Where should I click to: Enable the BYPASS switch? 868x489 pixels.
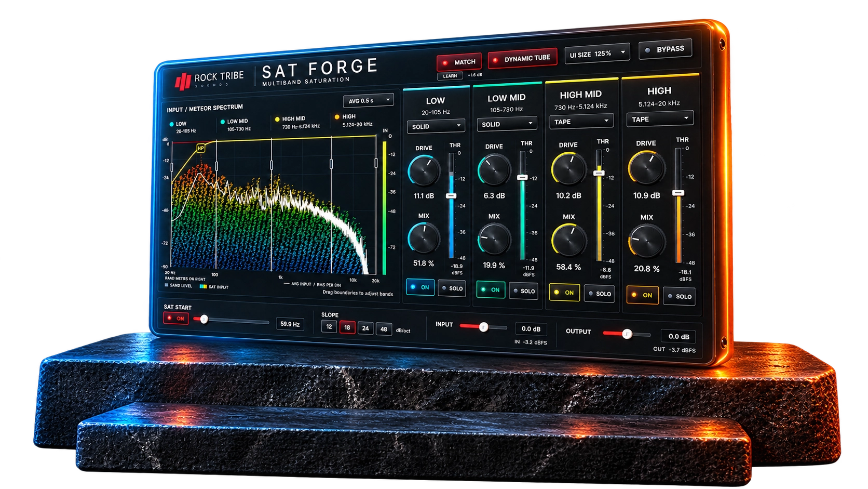click(666, 49)
